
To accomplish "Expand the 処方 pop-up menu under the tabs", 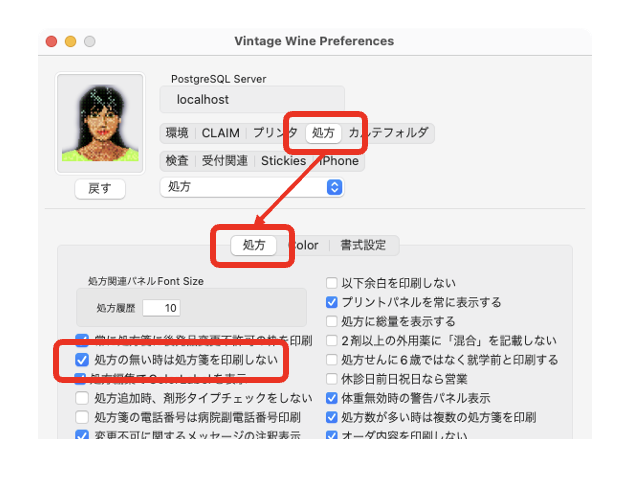I will point(252,187).
